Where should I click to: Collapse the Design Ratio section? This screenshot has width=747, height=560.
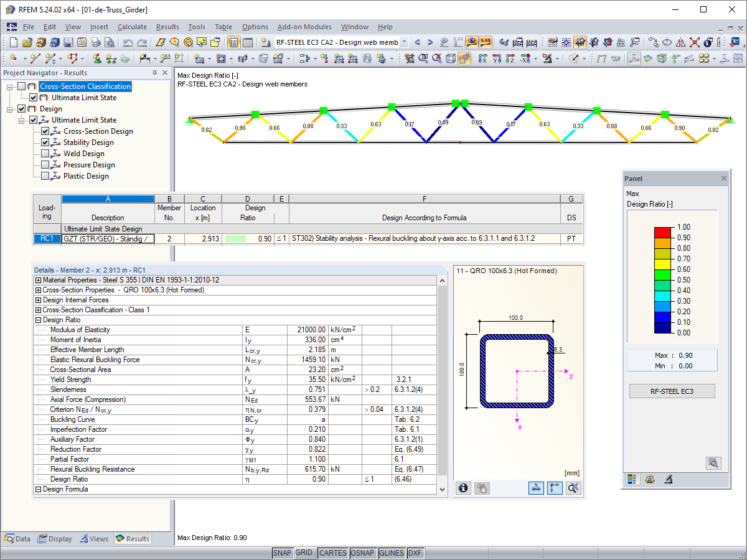[x=39, y=320]
